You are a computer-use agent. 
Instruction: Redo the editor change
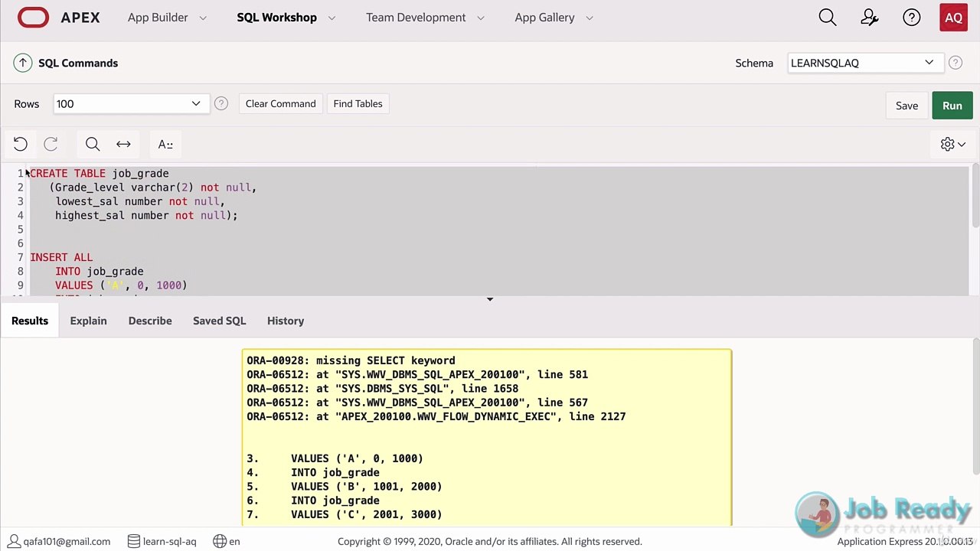[x=51, y=144]
